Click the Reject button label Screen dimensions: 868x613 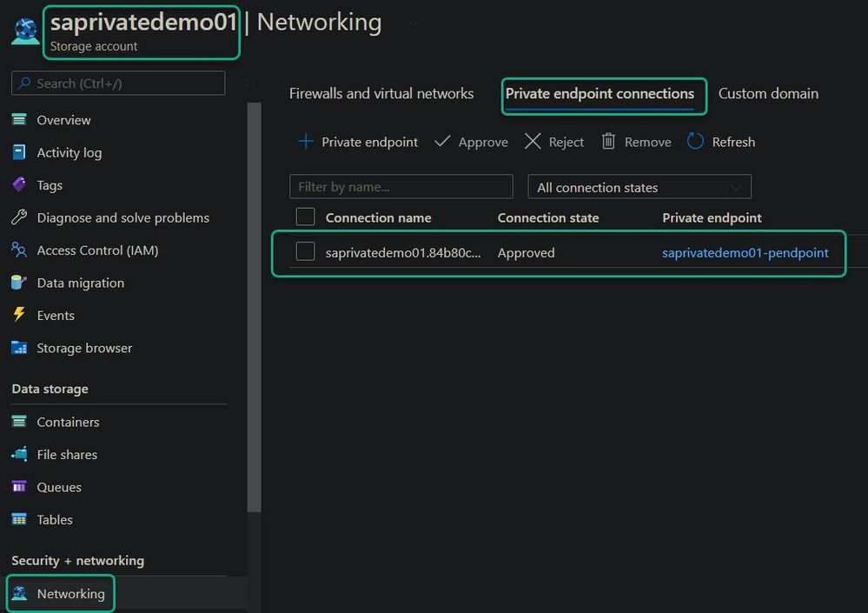point(566,143)
